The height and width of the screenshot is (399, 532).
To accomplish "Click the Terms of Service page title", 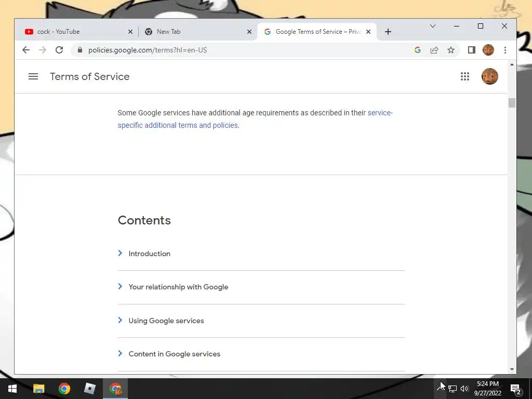I will coord(90,77).
